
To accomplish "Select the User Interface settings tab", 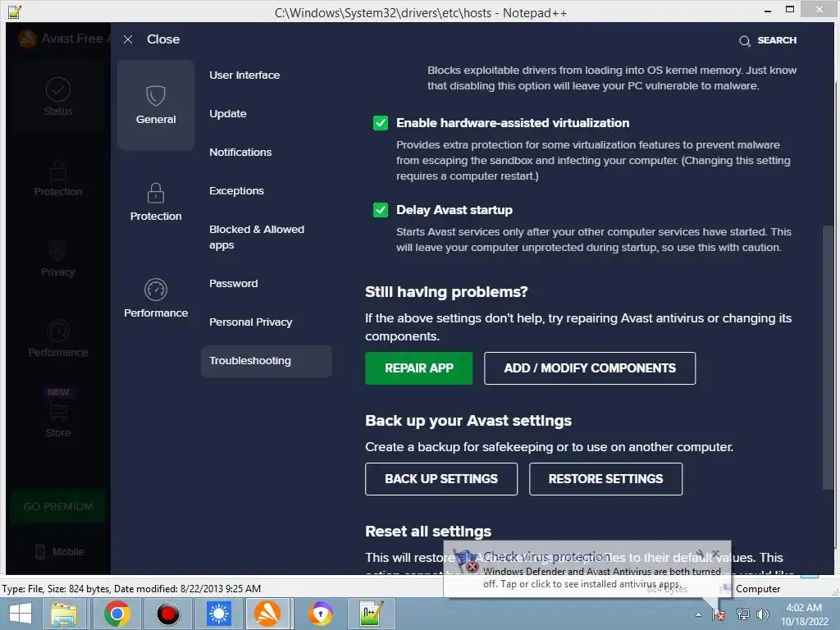I will 244,75.
